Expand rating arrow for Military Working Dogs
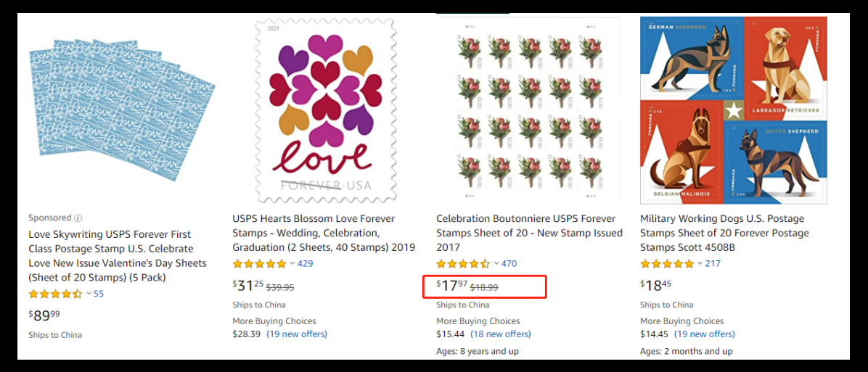The image size is (868, 372). click(700, 263)
